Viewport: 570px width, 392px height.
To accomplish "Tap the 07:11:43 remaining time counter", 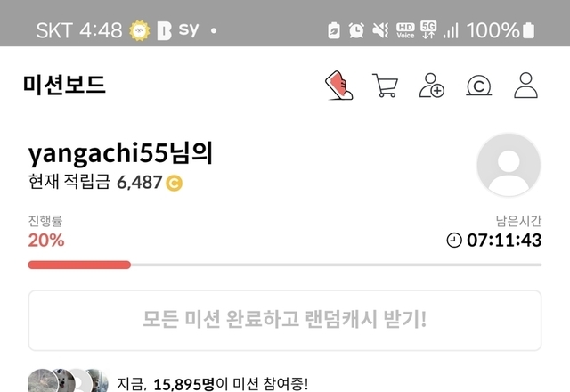I will (504, 241).
